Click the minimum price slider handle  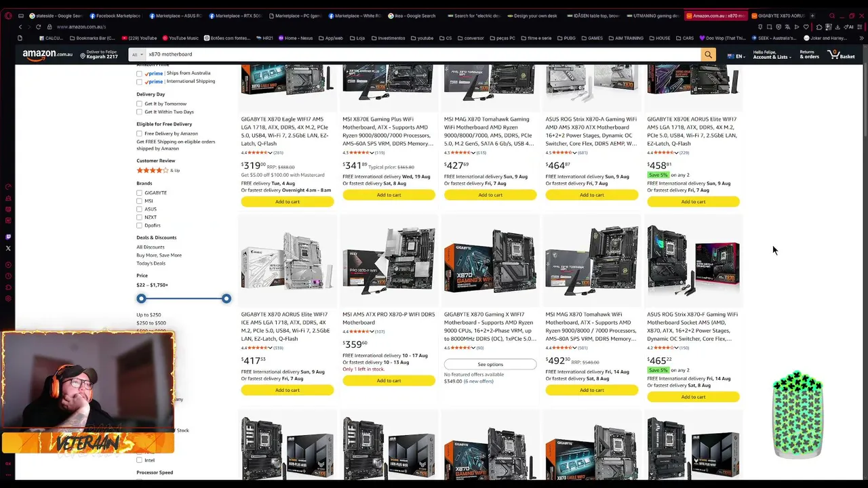click(x=142, y=298)
